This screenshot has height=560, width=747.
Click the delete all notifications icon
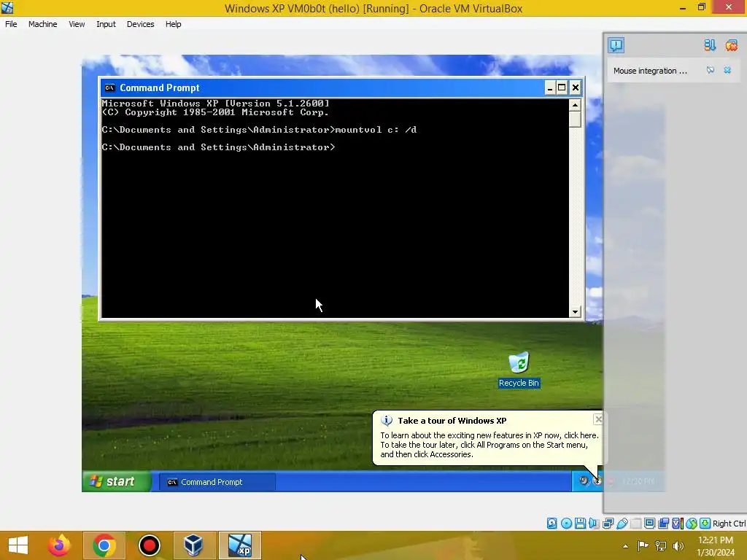731,45
